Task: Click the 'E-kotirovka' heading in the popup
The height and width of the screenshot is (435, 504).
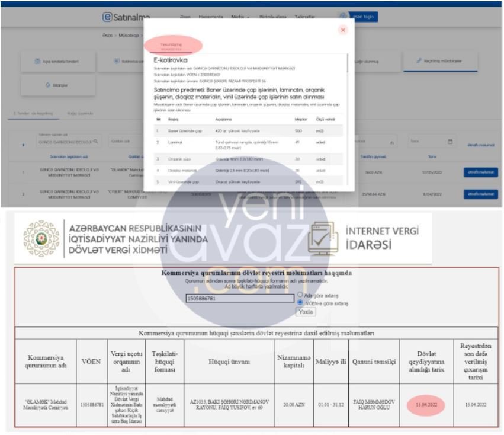Action: click(x=171, y=60)
